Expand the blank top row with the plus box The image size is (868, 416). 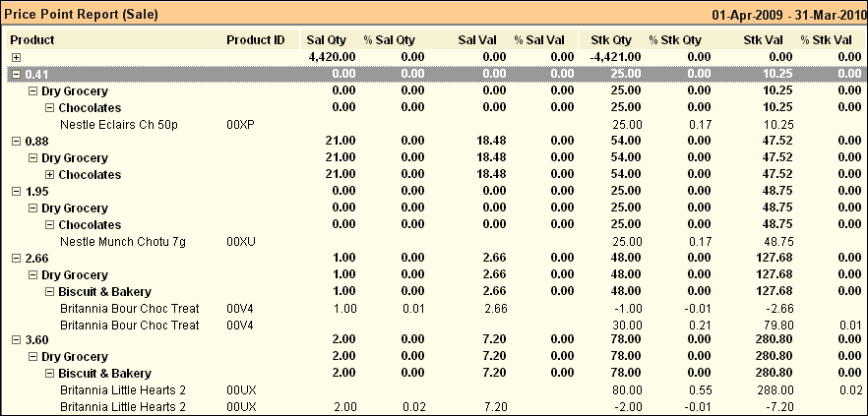pyautogui.click(x=16, y=57)
